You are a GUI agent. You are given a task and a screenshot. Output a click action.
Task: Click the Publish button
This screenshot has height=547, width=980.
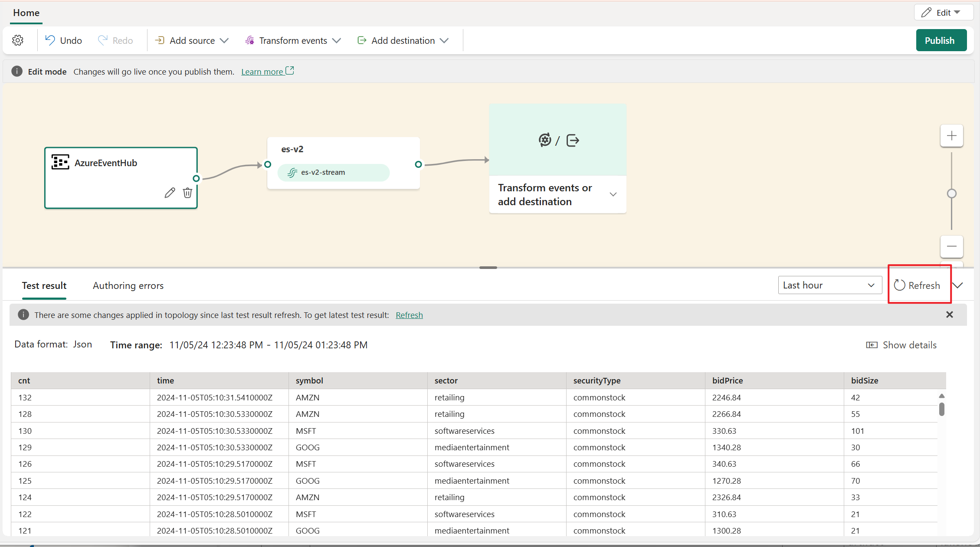940,40
